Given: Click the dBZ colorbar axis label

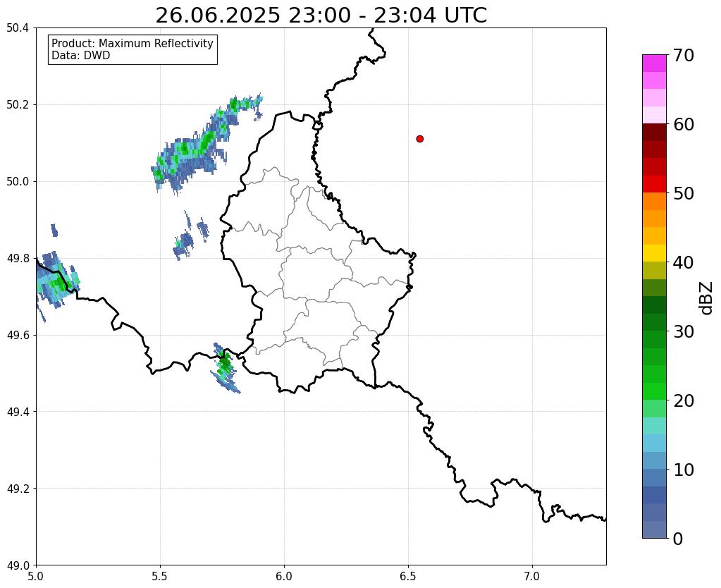Looking at the screenshot, I should [707, 298].
